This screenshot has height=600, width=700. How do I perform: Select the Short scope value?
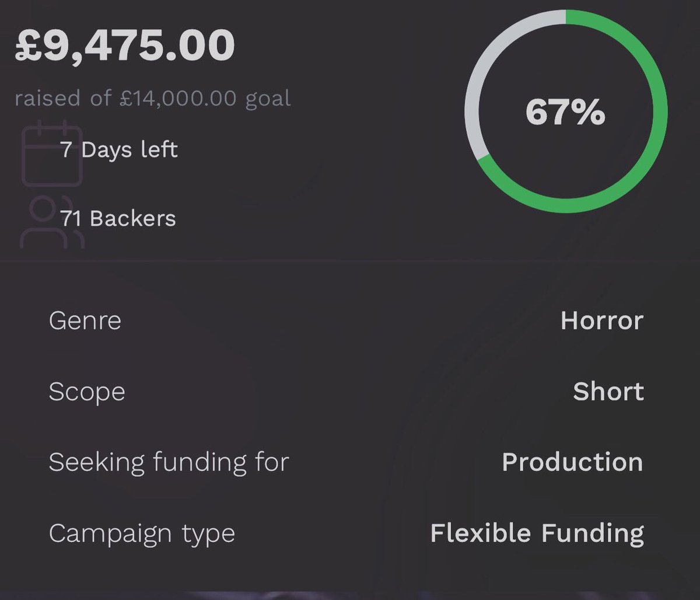click(608, 392)
